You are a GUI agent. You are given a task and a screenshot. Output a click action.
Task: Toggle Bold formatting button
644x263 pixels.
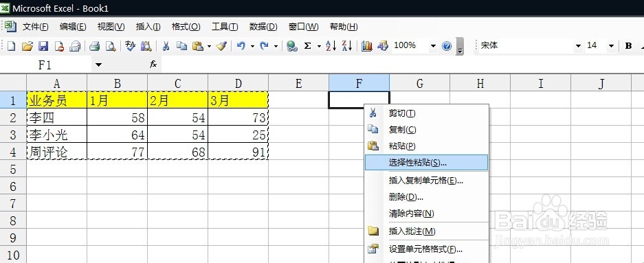click(628, 46)
